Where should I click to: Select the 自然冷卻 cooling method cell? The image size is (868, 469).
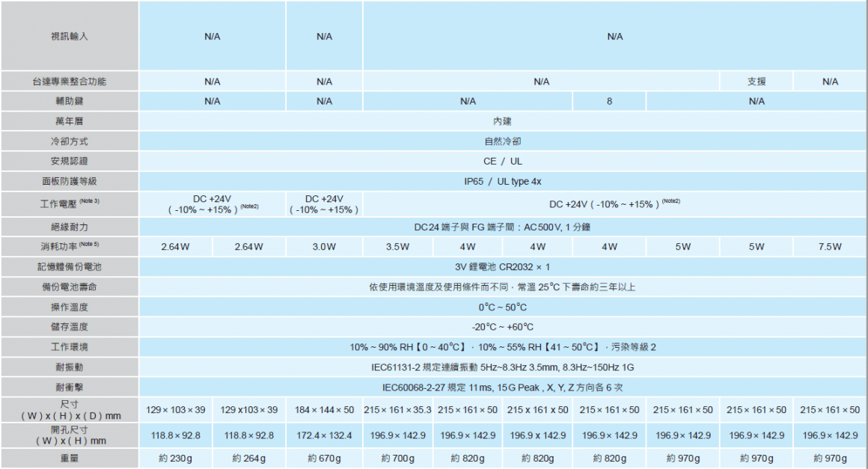point(503,141)
